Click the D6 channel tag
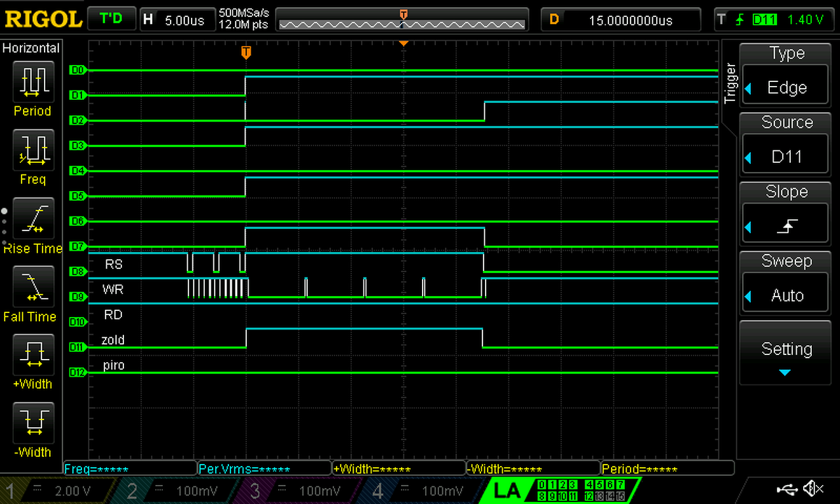 (x=77, y=222)
